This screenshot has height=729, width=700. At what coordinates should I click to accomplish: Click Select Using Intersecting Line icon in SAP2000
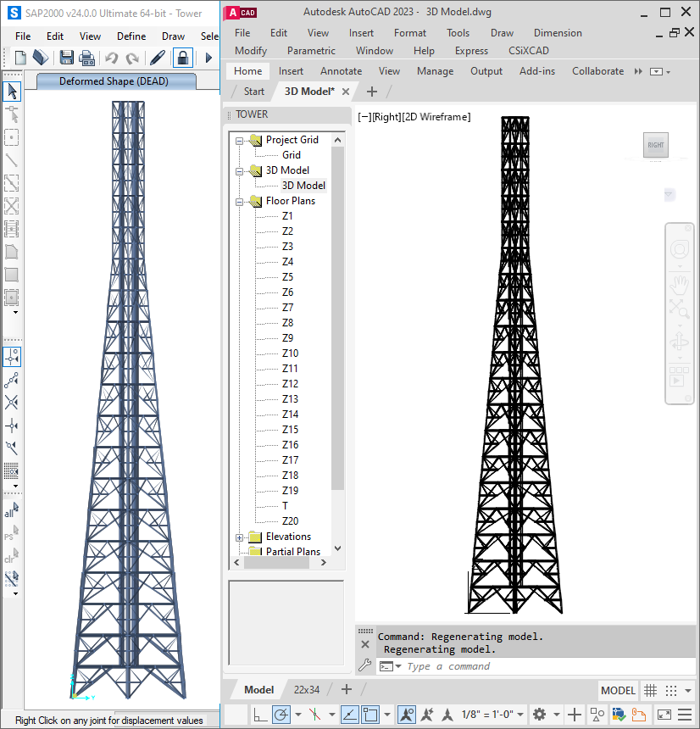(x=12, y=579)
